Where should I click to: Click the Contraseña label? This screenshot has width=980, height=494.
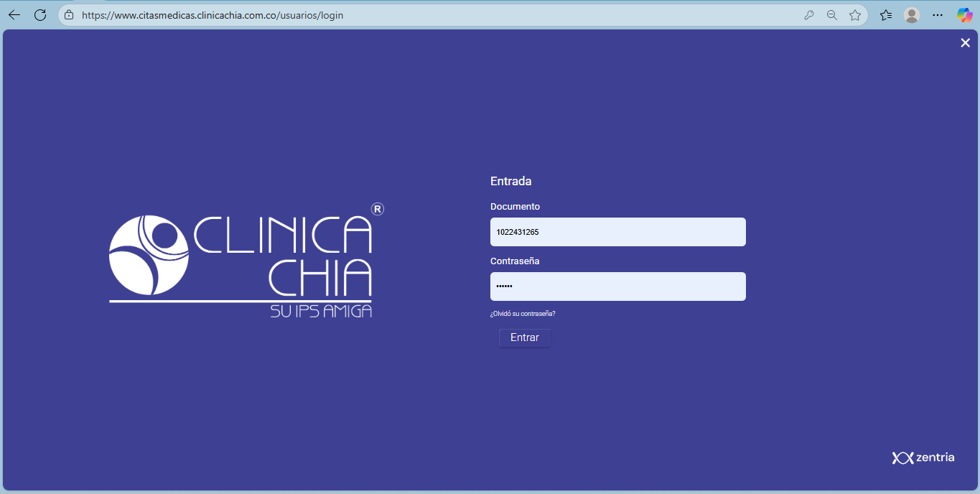click(515, 261)
